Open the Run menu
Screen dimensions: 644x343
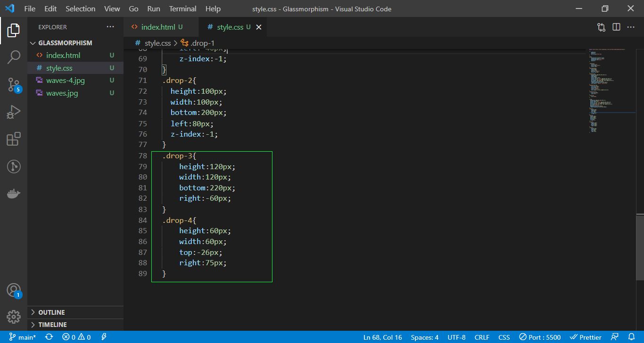[x=154, y=8]
